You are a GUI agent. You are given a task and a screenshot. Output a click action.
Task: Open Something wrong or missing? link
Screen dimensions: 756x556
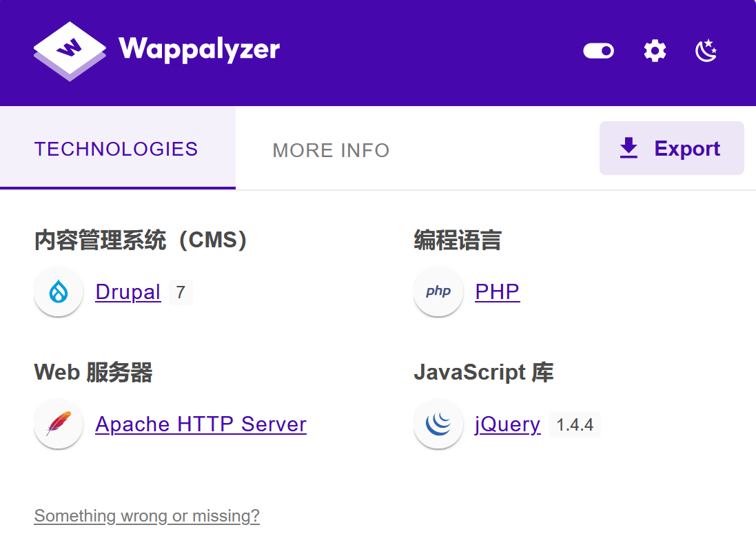tap(147, 516)
